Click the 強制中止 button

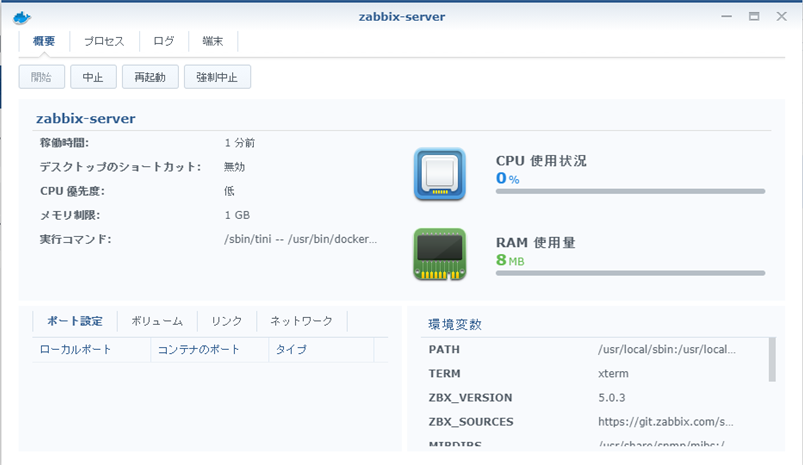pos(217,77)
